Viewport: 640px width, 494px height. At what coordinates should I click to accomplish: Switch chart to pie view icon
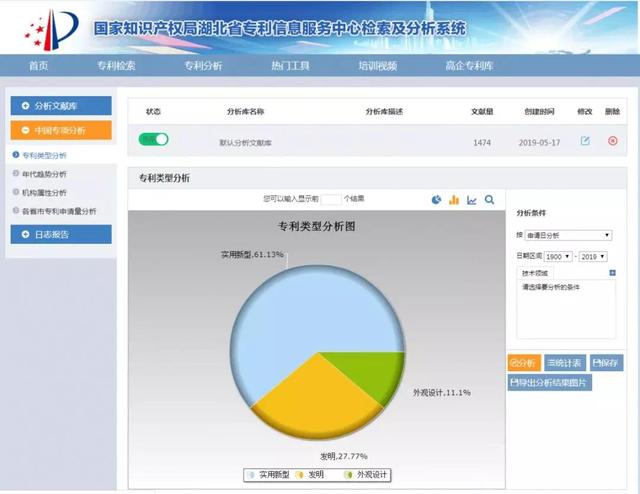click(x=436, y=200)
